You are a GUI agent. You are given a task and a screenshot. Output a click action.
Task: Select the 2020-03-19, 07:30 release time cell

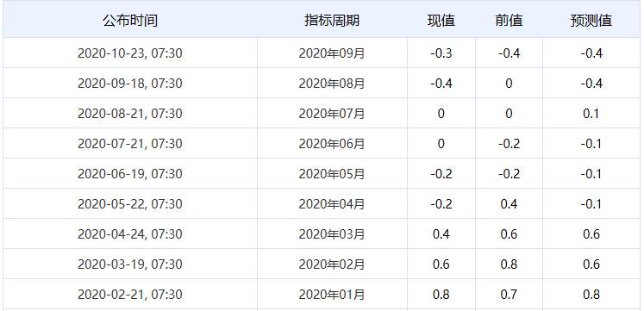(x=130, y=264)
